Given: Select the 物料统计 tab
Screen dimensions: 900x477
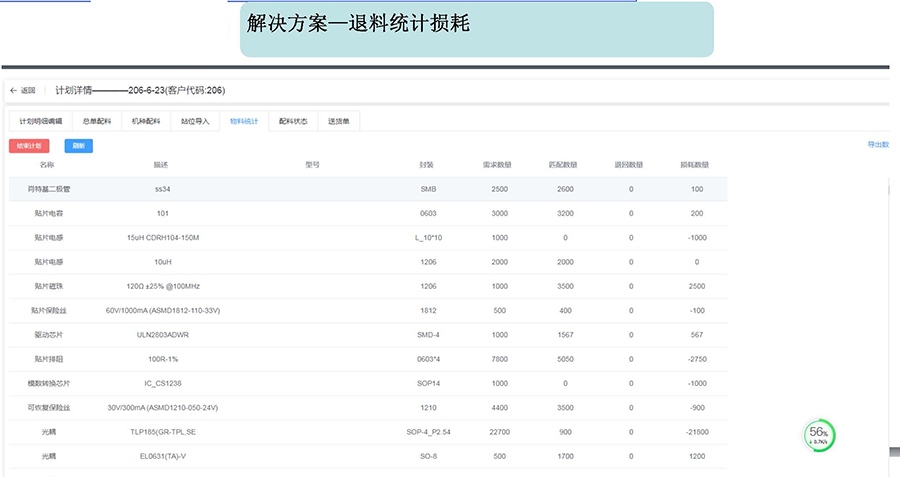Looking at the screenshot, I should point(244,121).
